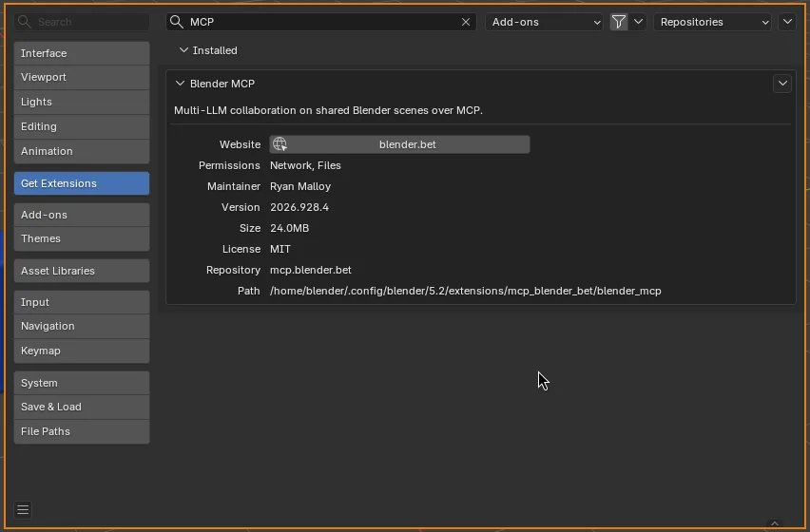Image resolution: width=810 pixels, height=532 pixels.
Task: Open extensions settings menu arrow at top right
Action: pos(787,22)
